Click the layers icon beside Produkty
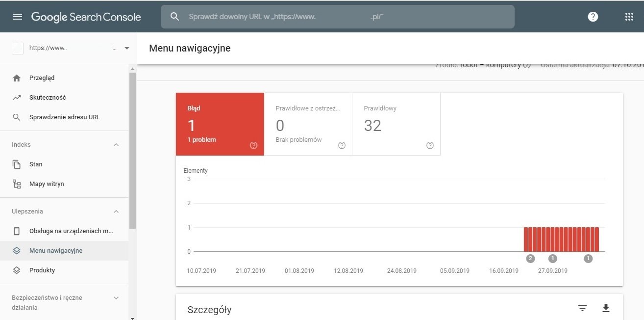 coord(17,270)
